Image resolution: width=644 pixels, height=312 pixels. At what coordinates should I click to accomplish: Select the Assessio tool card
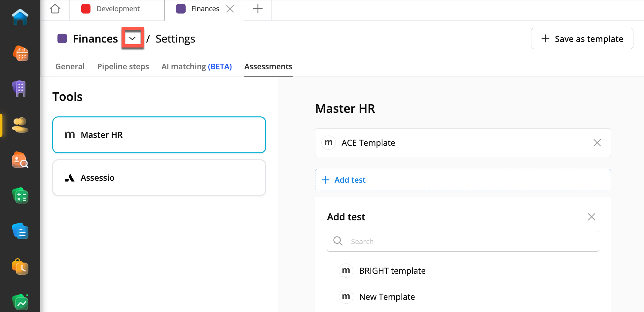tap(159, 178)
